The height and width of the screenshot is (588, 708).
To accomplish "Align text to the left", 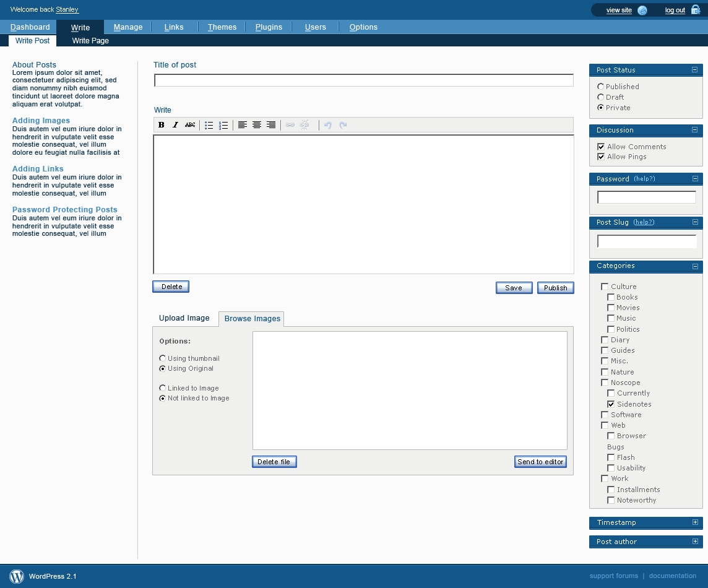I will (x=243, y=125).
